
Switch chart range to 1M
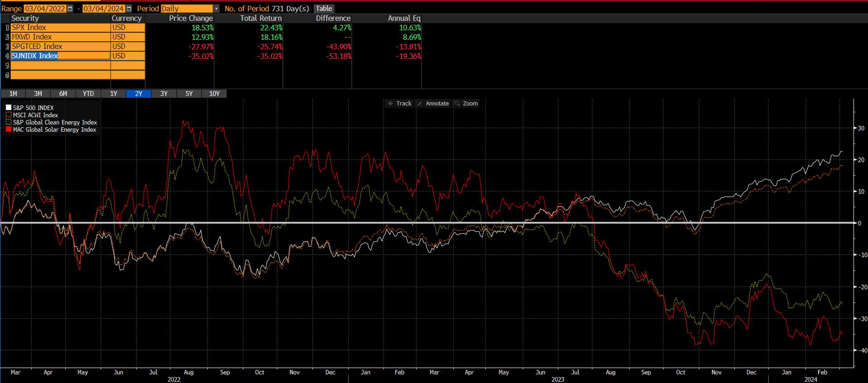pyautogui.click(x=13, y=94)
